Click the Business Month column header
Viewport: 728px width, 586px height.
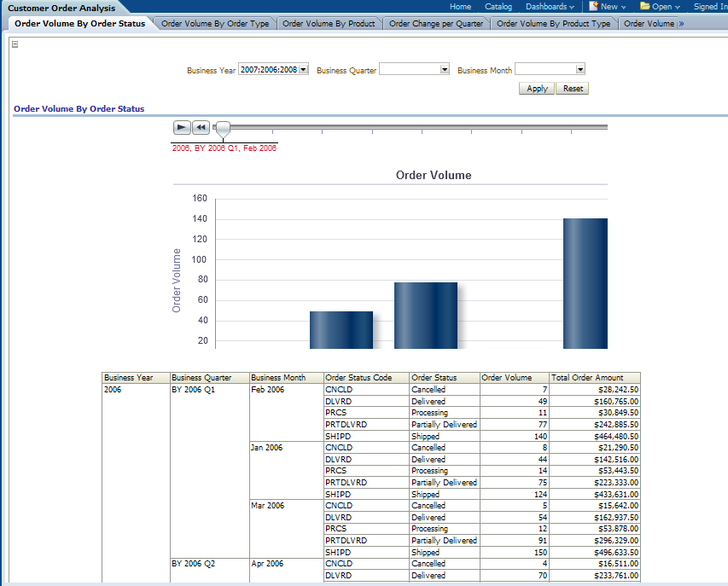click(x=286, y=378)
